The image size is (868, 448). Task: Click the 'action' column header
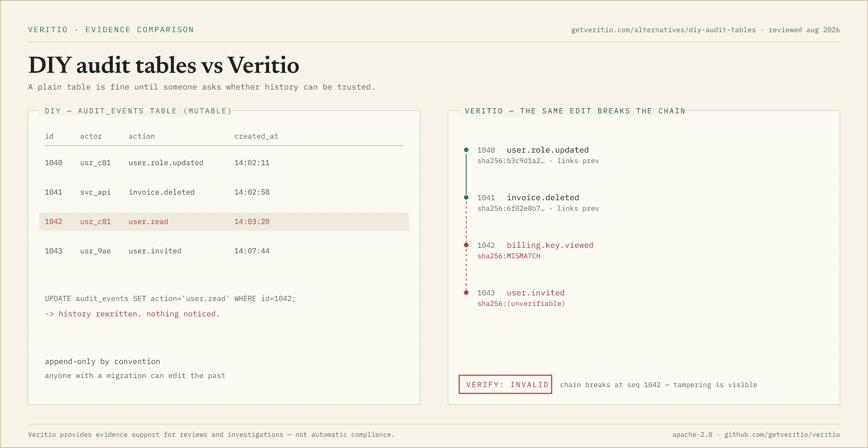[x=142, y=136]
